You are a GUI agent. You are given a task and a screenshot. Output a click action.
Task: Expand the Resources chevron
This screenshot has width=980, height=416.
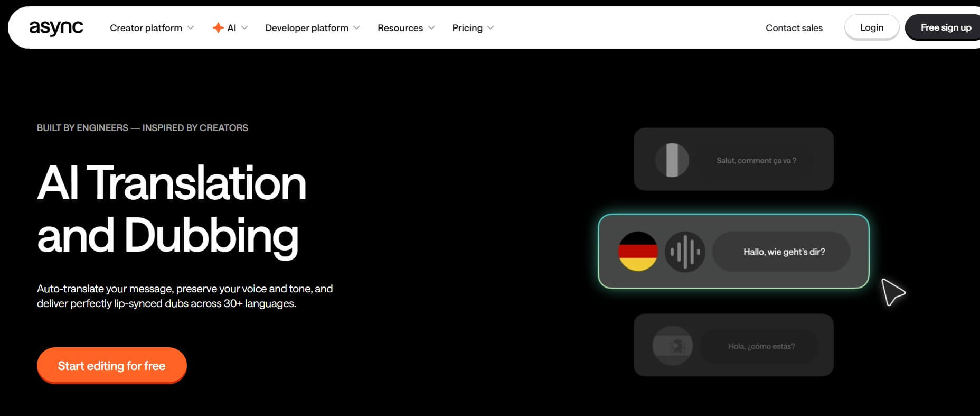pyautogui.click(x=431, y=27)
